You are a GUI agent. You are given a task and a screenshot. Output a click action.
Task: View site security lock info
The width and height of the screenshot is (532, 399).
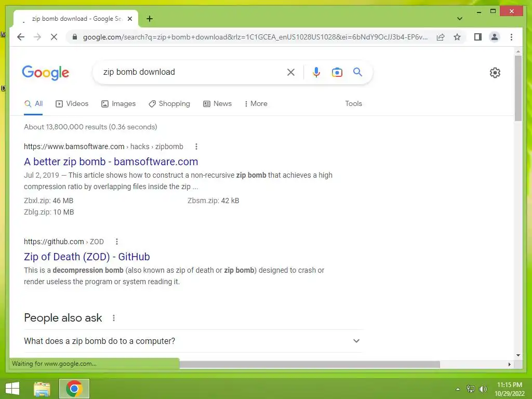point(75,37)
